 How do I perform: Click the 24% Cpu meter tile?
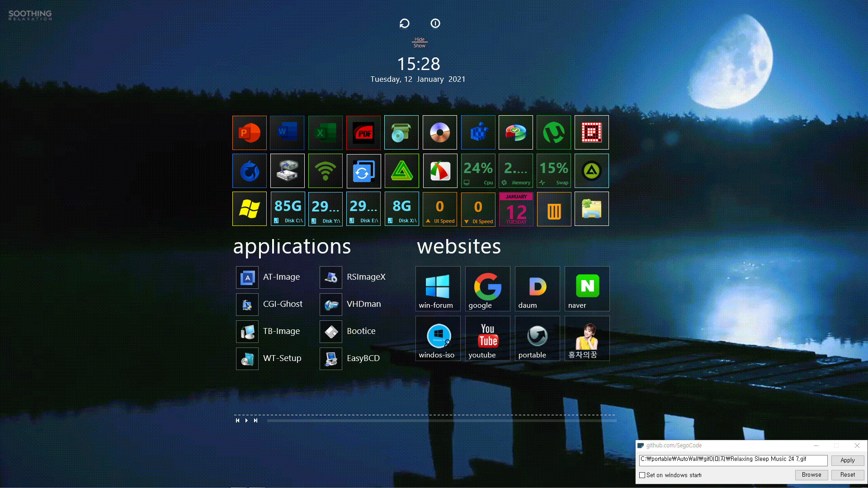(x=478, y=171)
